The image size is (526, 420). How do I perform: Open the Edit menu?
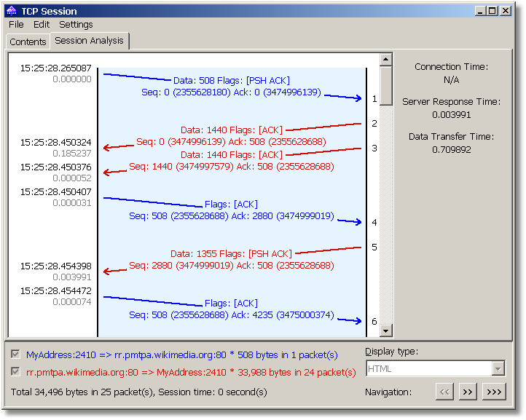[42, 25]
